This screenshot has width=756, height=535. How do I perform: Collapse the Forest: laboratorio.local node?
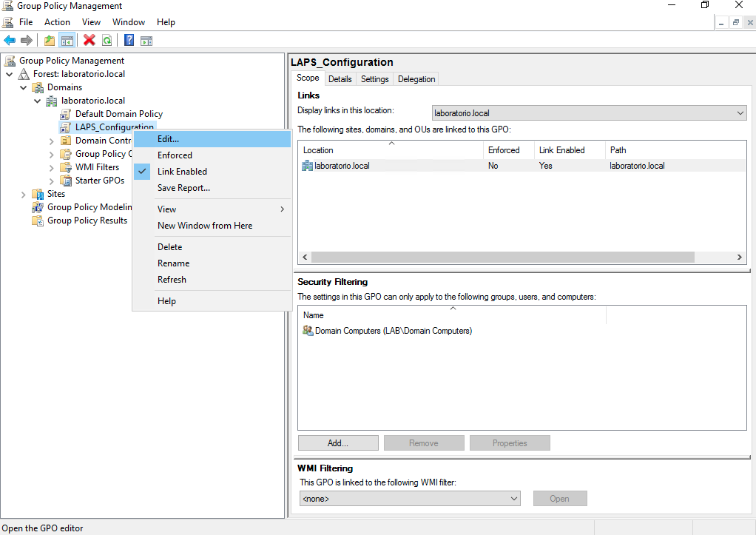click(x=9, y=74)
